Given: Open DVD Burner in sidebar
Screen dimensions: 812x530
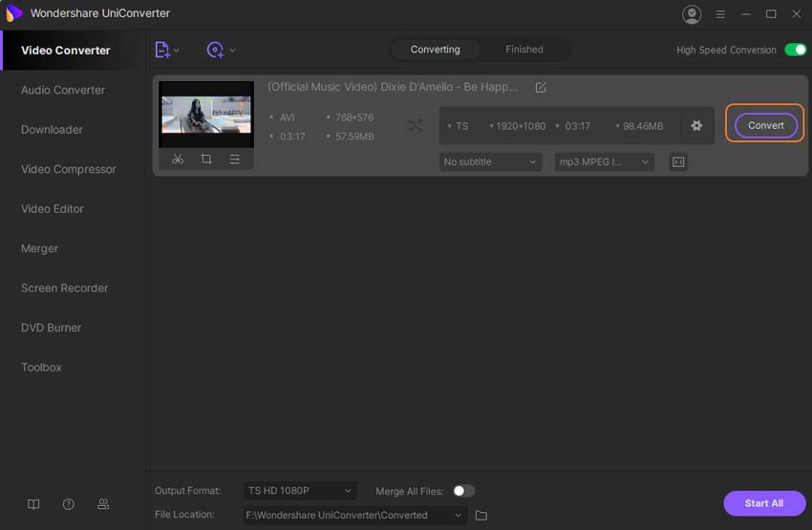Looking at the screenshot, I should [52, 328].
